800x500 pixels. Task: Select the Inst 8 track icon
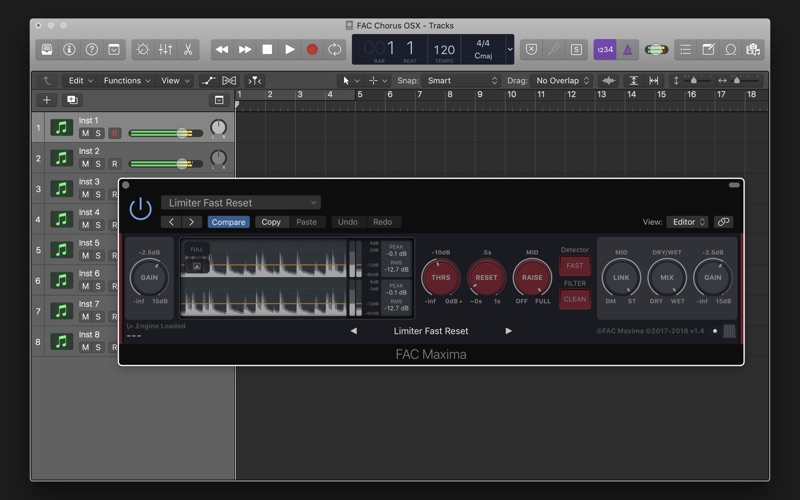62,341
